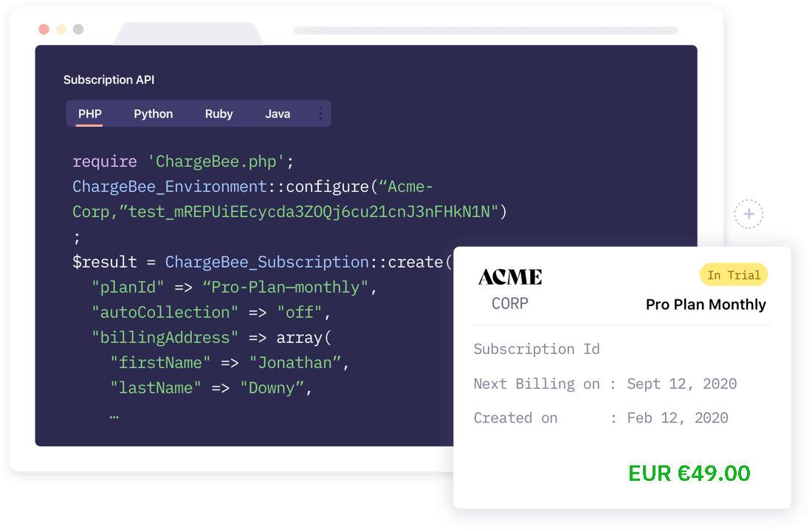The image size is (812, 531).
Task: Click the ACME CORP logo
Action: 510,289
